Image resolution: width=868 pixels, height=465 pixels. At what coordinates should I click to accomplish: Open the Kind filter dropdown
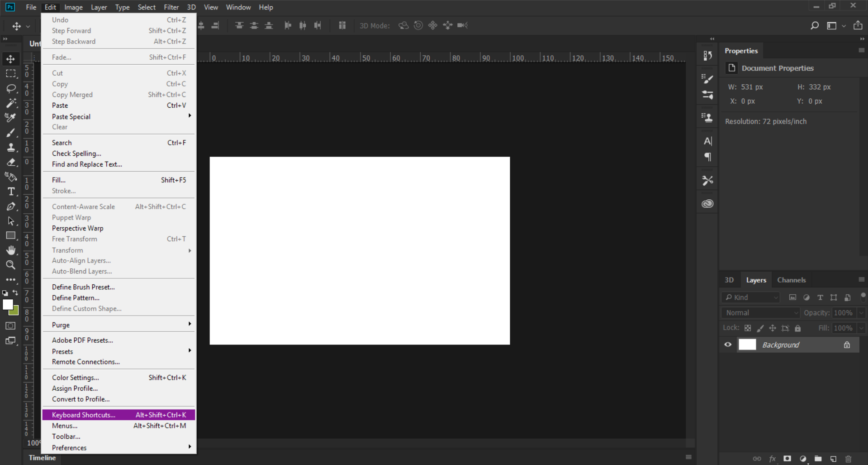[750, 297]
